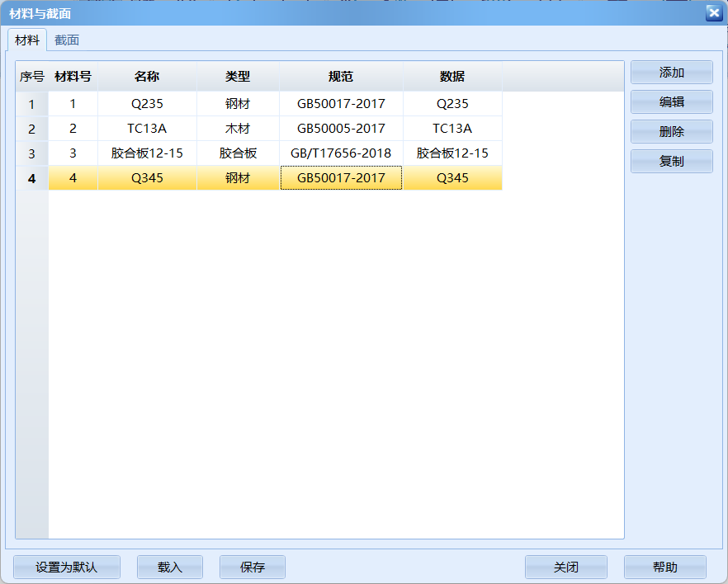The image size is (728, 584).
Task: Switch to the 截面 tab
Action: click(67, 40)
